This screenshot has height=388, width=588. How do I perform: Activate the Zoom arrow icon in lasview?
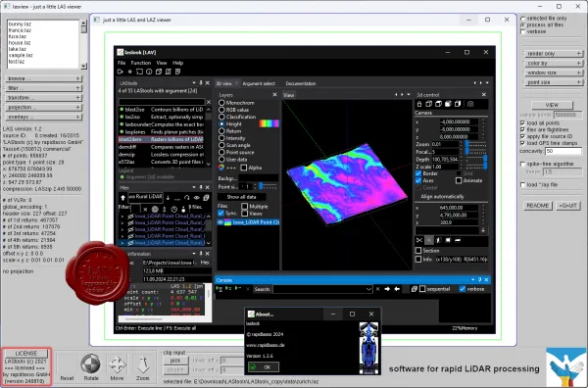pyautogui.click(x=143, y=364)
